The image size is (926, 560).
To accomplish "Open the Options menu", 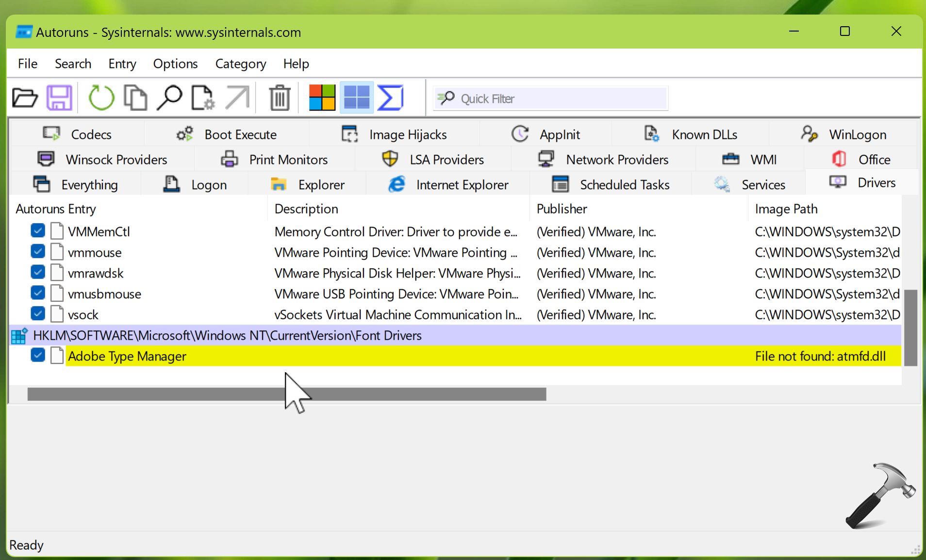I will pos(175,64).
